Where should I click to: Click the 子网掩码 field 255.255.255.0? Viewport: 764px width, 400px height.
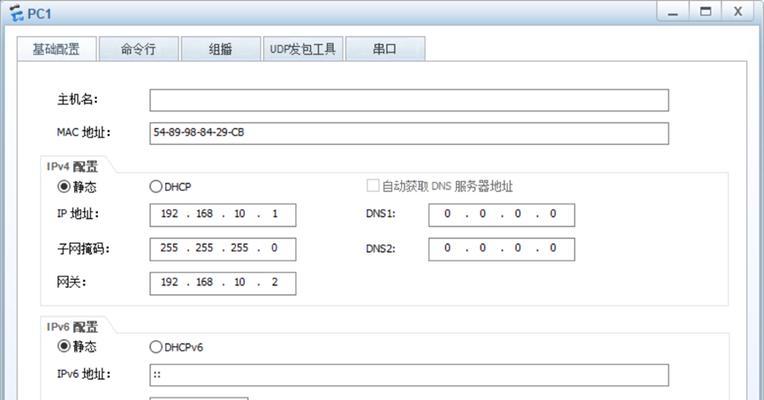(x=223, y=249)
